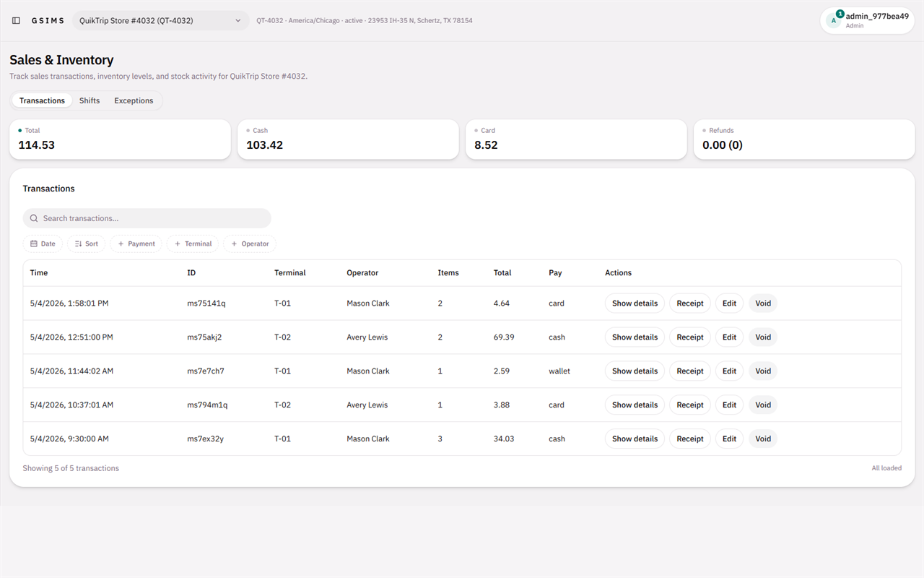Screen dimensions: 924x578
Task: Click the 69.39 total value
Action: tap(504, 337)
